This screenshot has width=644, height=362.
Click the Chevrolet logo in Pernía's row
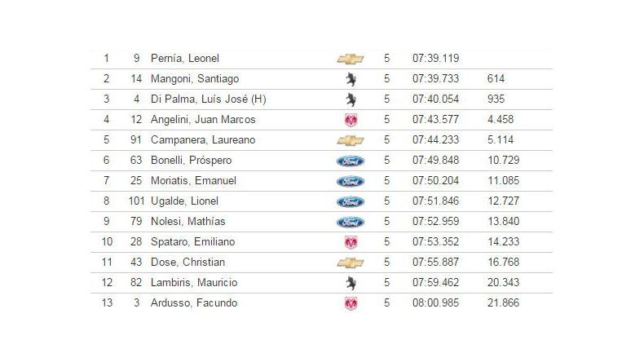click(x=350, y=59)
